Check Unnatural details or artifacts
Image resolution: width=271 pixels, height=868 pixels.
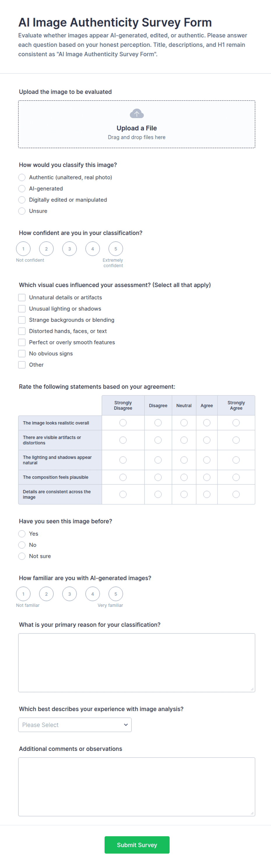[x=22, y=297]
